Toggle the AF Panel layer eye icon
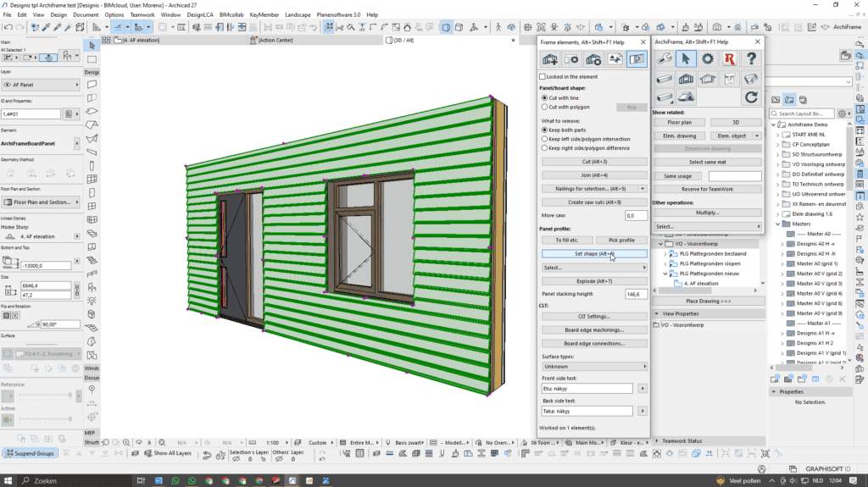 7,85
